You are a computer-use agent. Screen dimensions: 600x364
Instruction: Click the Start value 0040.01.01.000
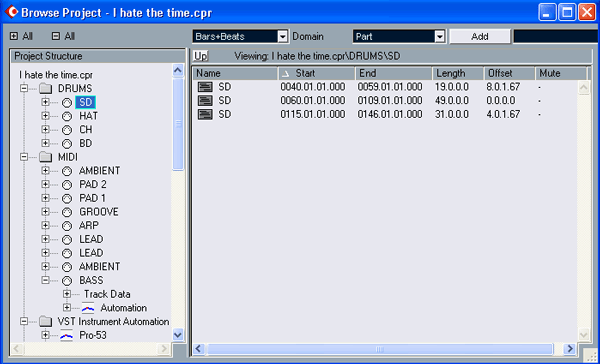(313, 87)
